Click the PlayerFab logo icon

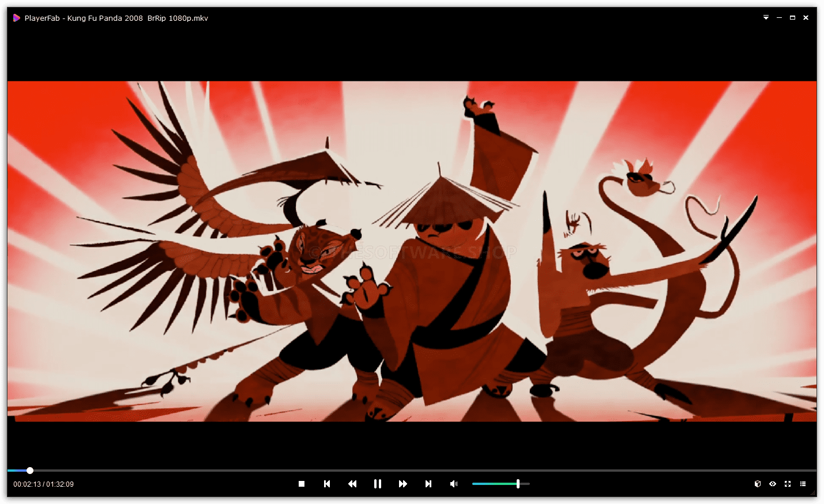pos(17,18)
